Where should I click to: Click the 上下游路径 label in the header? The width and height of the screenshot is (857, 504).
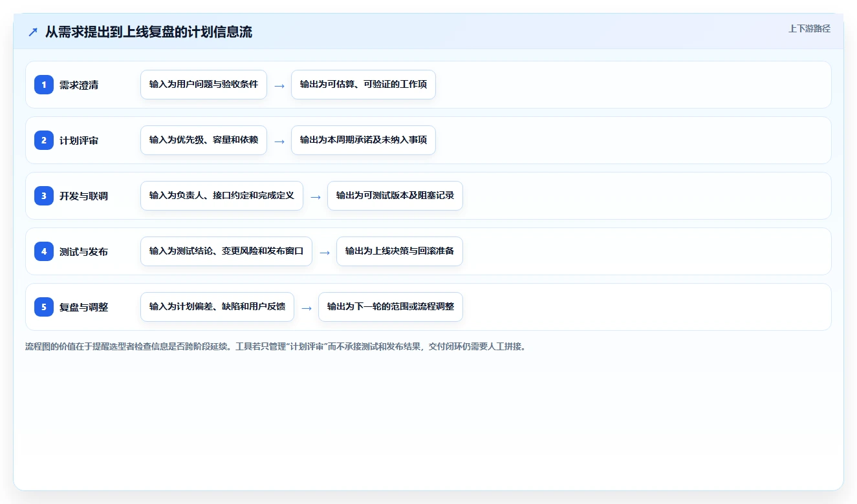pos(809,28)
